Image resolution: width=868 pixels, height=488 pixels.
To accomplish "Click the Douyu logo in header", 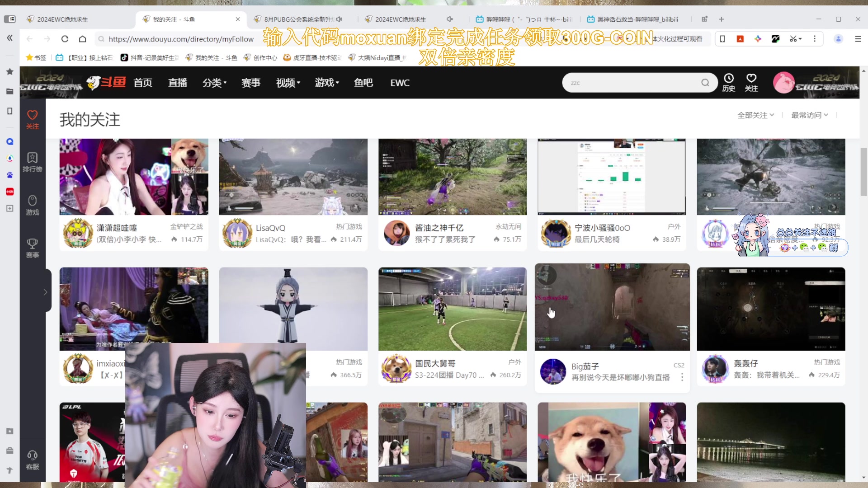I will click(x=106, y=83).
